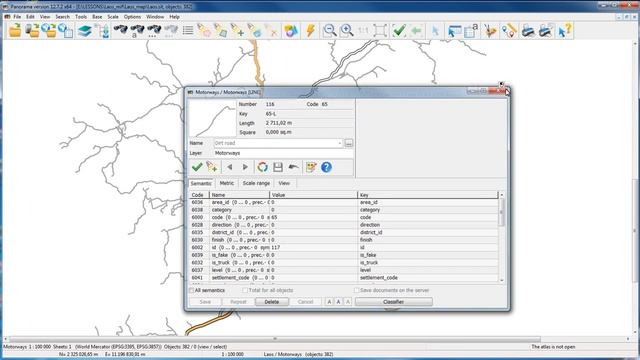Click the cursor with question mark help icon
Image resolution: width=640 pixels, height=360 pixels.
pos(565,31)
